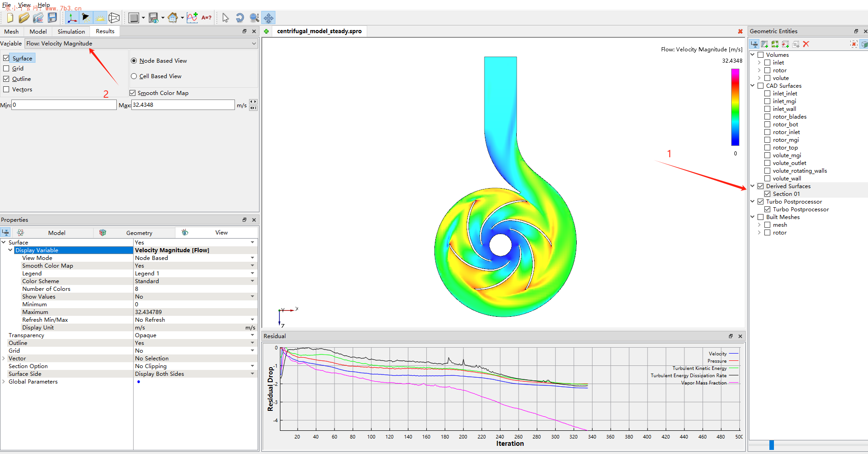Open the View menu
Viewport: 868px width, 454px height.
24,5
